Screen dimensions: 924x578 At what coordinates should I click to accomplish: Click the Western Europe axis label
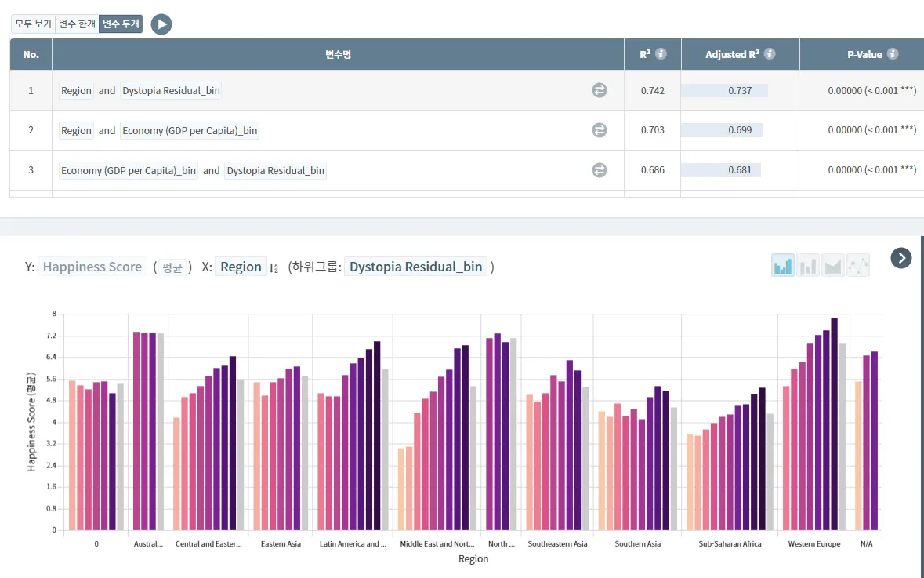(x=813, y=543)
